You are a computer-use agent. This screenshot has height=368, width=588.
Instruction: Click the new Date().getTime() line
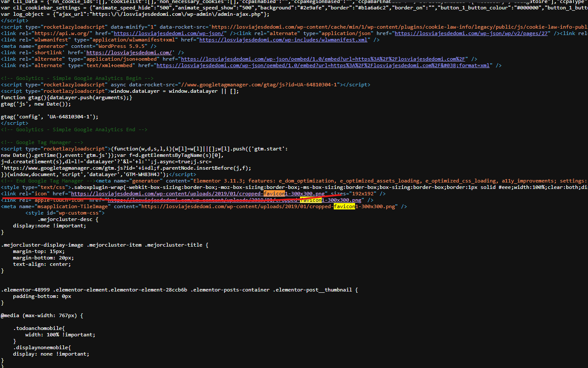(112, 155)
